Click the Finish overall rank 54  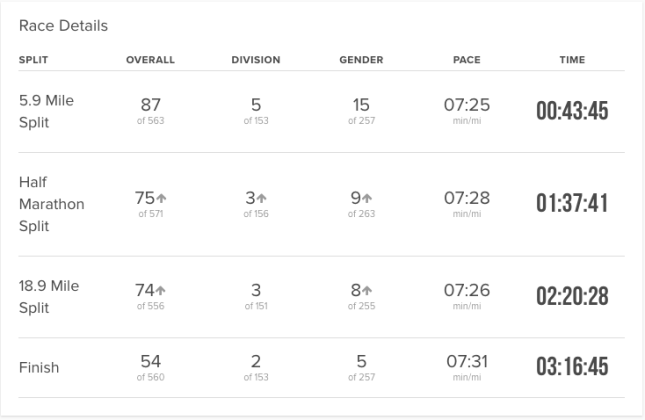[x=150, y=361]
